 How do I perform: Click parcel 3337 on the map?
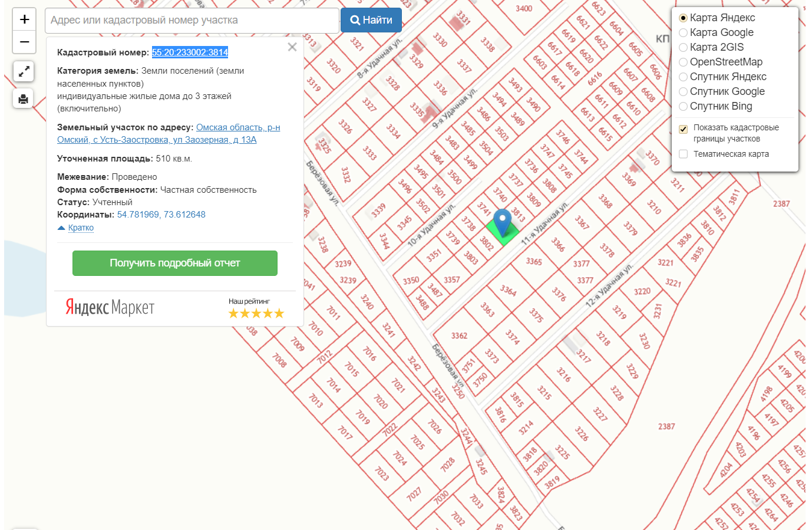click(x=464, y=65)
